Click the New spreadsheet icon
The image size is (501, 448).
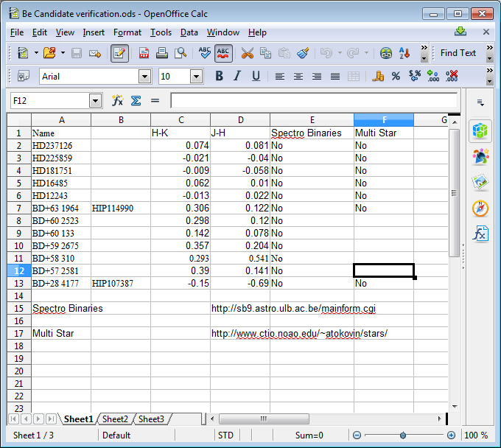tap(23, 53)
